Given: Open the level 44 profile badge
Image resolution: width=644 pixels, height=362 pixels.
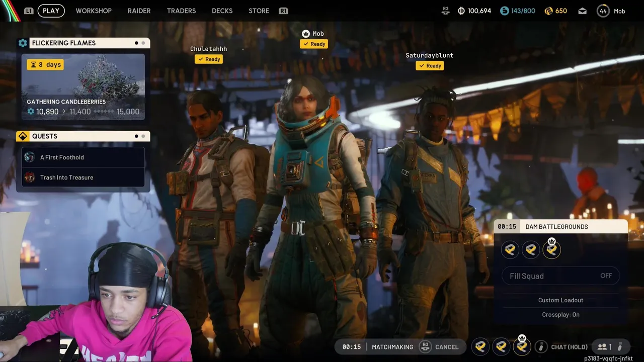Looking at the screenshot, I should tap(603, 11).
